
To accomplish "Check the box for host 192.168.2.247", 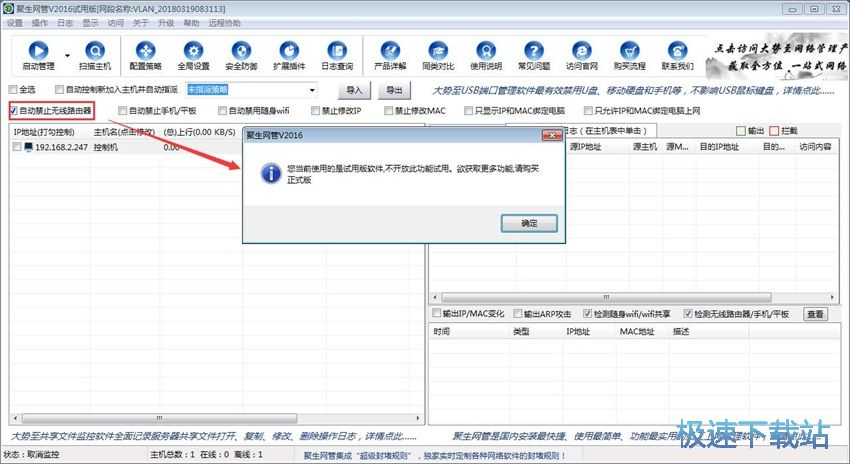I will [17, 147].
